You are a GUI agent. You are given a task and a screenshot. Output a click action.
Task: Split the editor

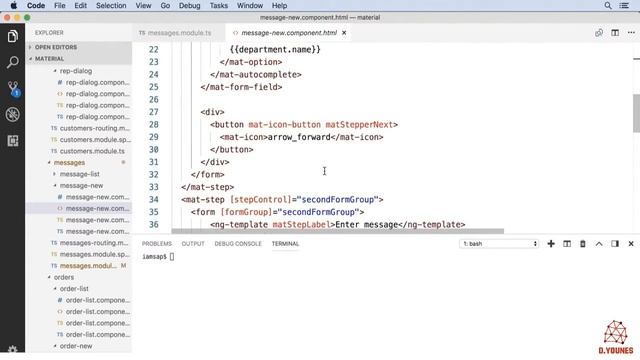tap(615, 33)
